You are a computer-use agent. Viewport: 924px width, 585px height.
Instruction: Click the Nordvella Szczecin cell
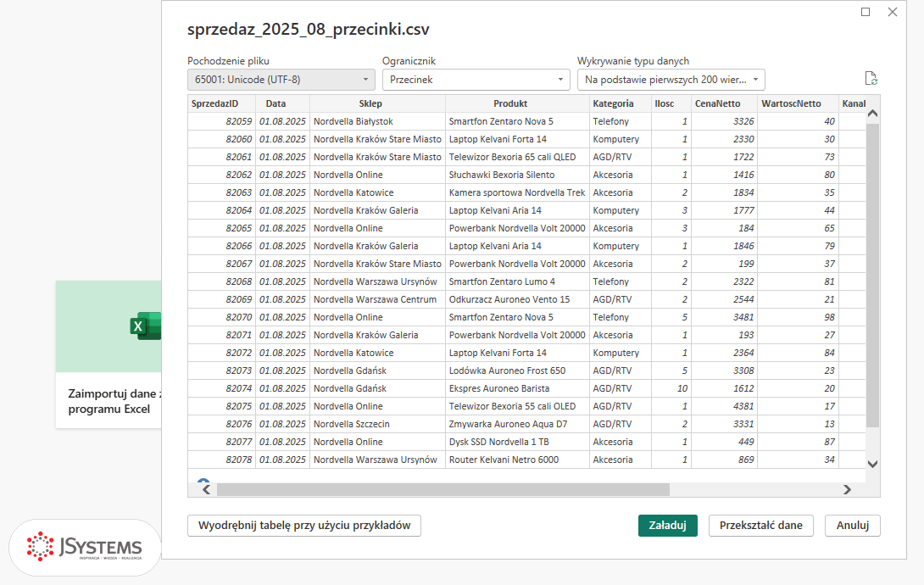[378, 424]
